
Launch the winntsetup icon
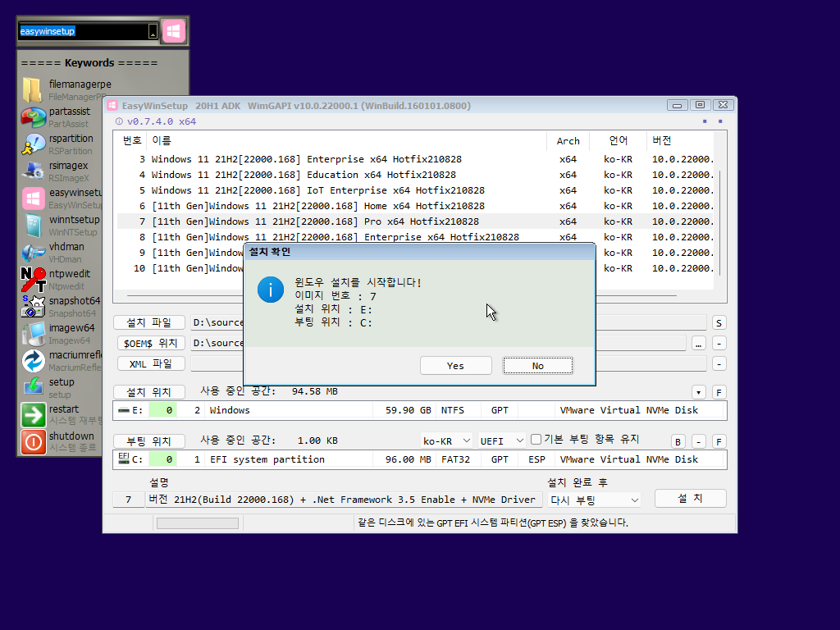[33, 226]
